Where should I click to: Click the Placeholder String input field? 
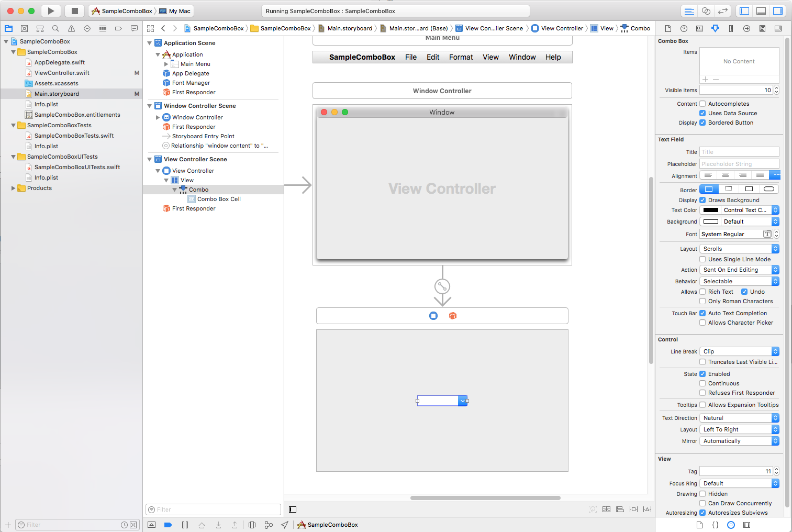739,164
